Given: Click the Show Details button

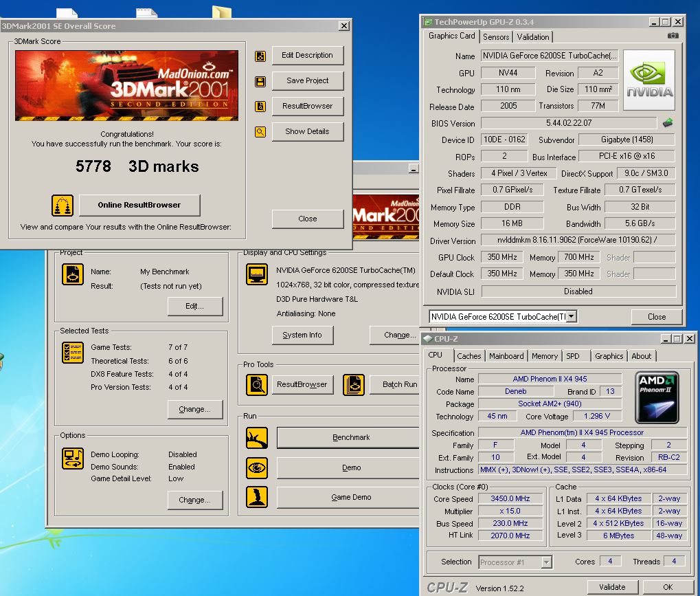Looking at the screenshot, I should click(308, 132).
